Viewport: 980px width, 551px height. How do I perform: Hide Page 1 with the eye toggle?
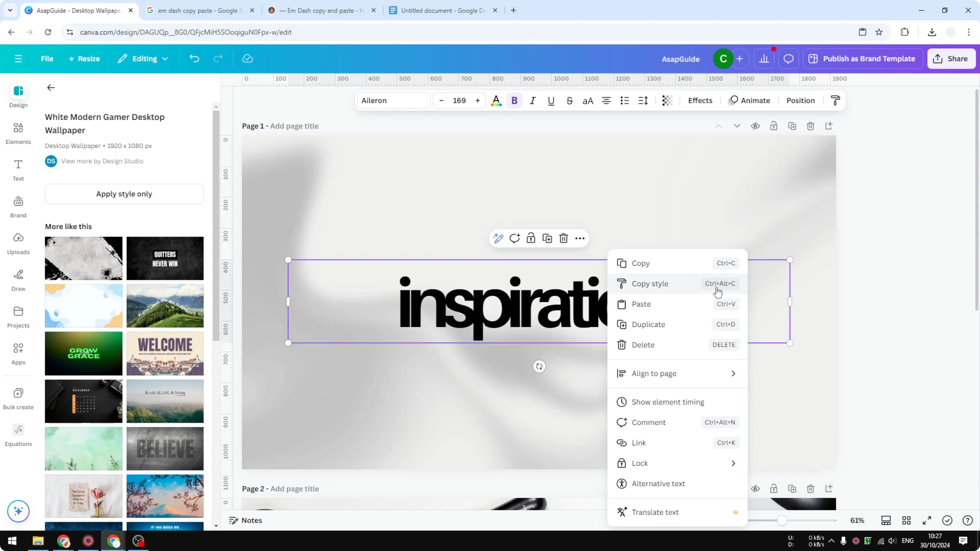756,126
